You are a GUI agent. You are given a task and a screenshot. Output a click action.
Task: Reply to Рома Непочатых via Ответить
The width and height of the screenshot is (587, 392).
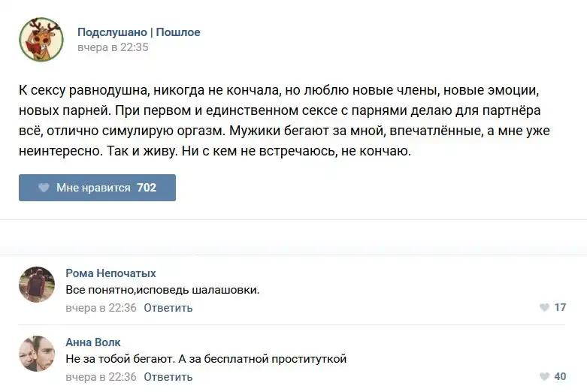pos(168,308)
